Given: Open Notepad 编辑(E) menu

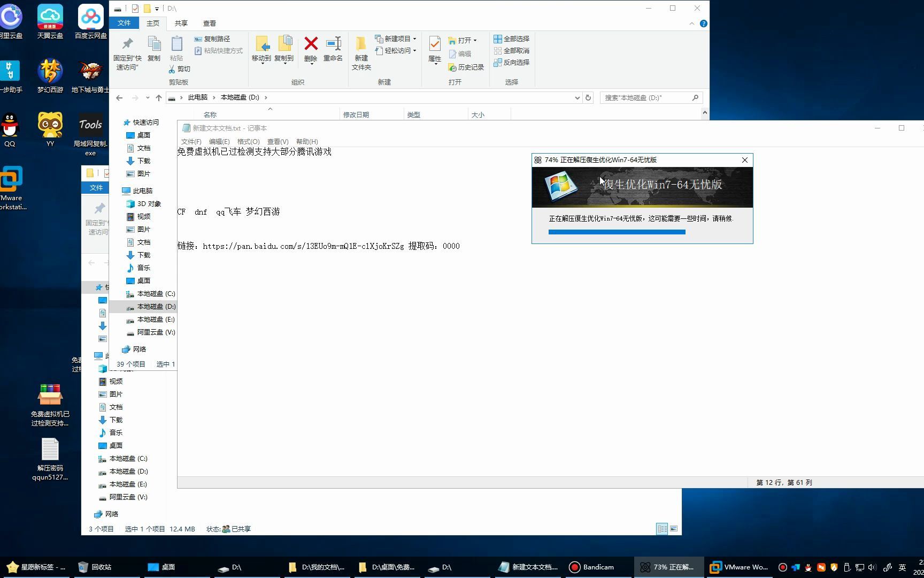Looking at the screenshot, I should pos(219,141).
